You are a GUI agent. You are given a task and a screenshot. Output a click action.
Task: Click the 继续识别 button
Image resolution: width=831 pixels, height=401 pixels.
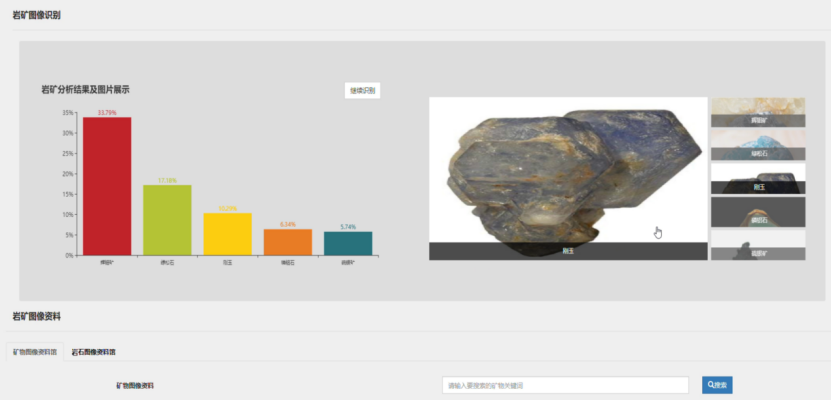click(362, 90)
